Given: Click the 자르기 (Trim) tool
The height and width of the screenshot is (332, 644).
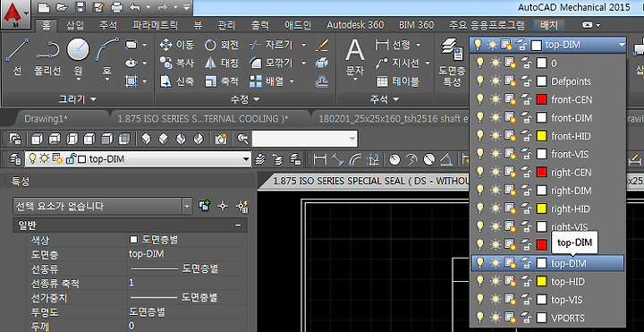Looking at the screenshot, I should pos(273,45).
